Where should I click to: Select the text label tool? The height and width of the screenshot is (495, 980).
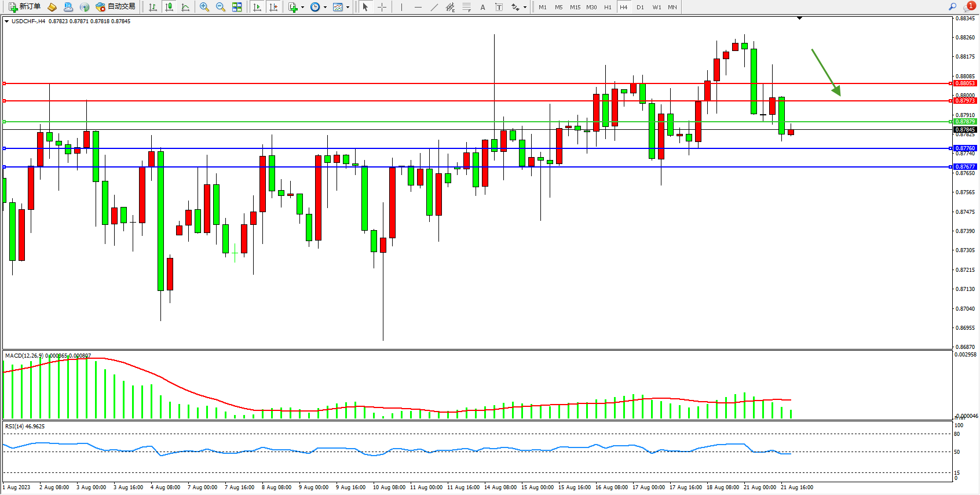click(x=499, y=7)
